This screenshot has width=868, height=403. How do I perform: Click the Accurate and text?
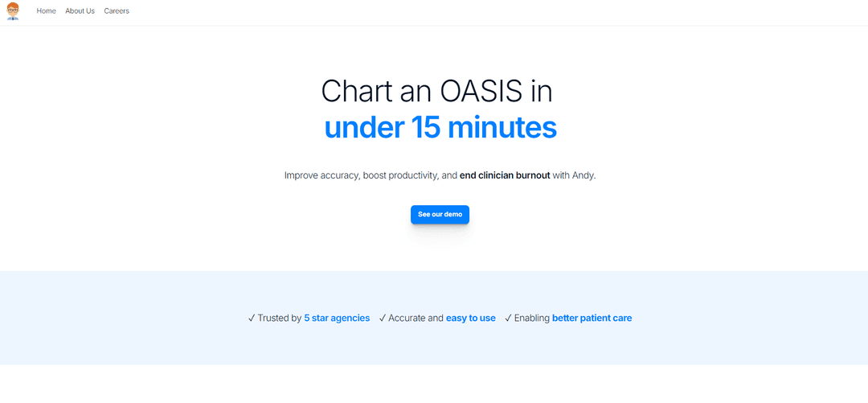pyautogui.click(x=416, y=319)
